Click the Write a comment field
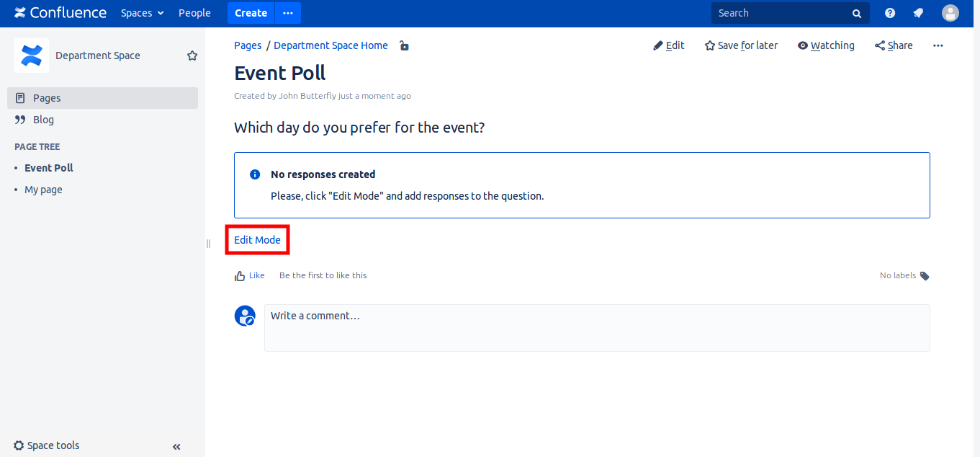Screen dimensions: 980x457 point(596,328)
